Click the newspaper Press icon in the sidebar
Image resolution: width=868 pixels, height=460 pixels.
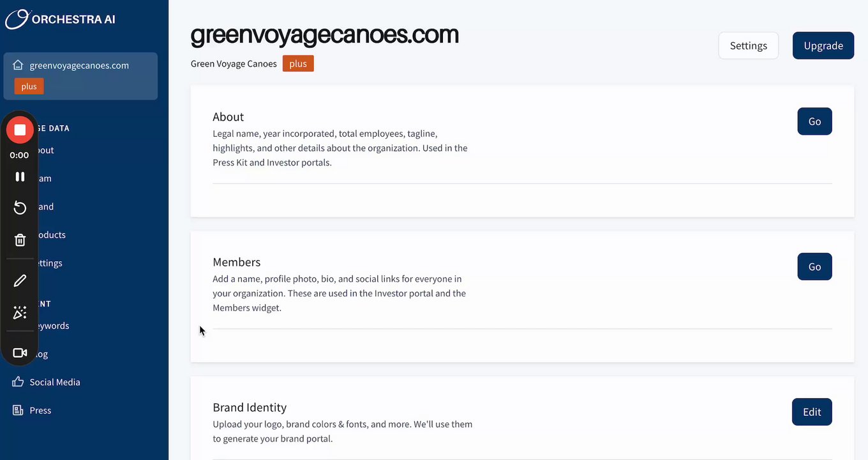(x=18, y=410)
